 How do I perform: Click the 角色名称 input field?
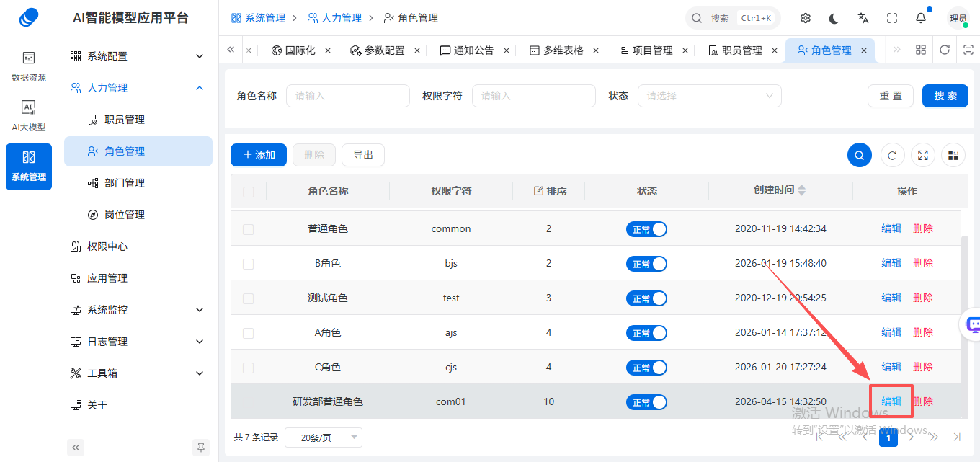(348, 96)
